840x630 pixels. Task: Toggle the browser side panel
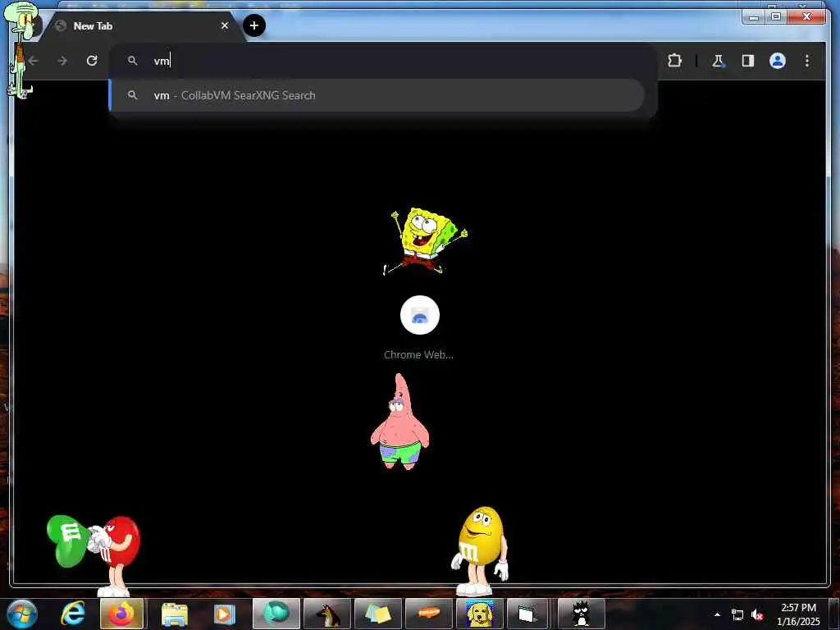tap(748, 61)
